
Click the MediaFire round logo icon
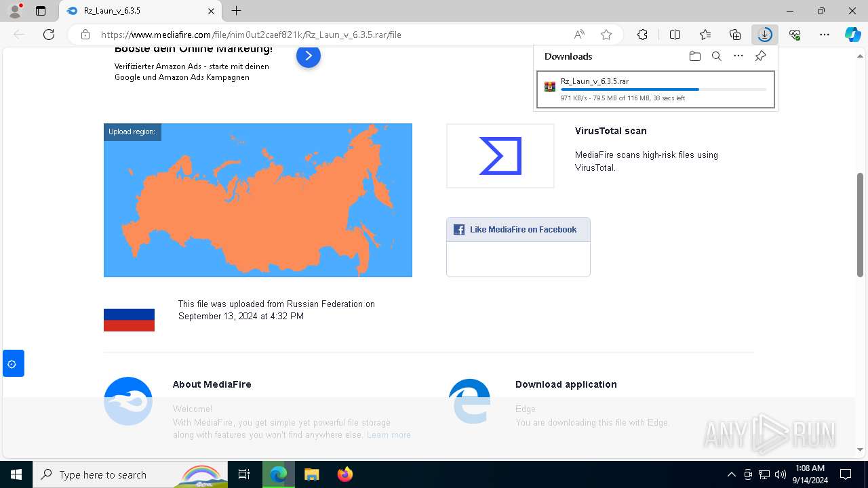tap(128, 401)
